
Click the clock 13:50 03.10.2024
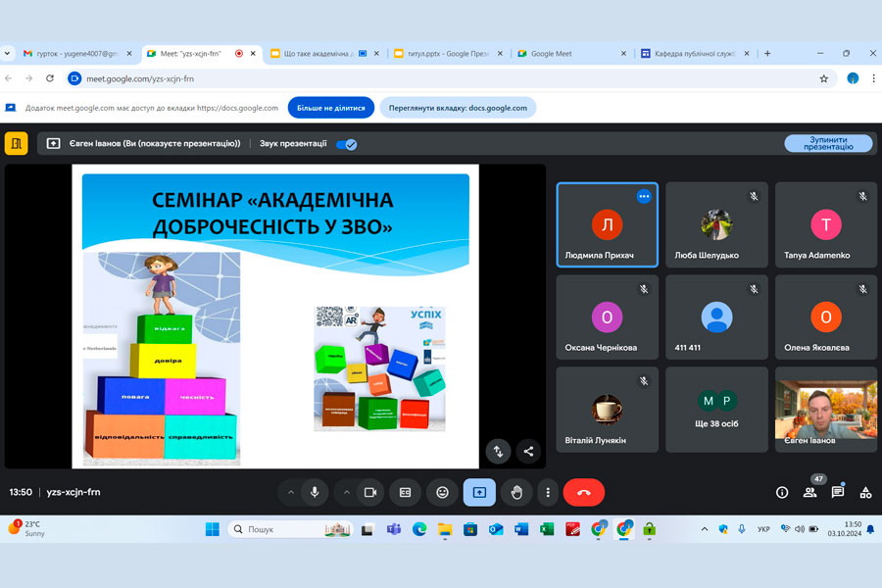click(x=845, y=529)
